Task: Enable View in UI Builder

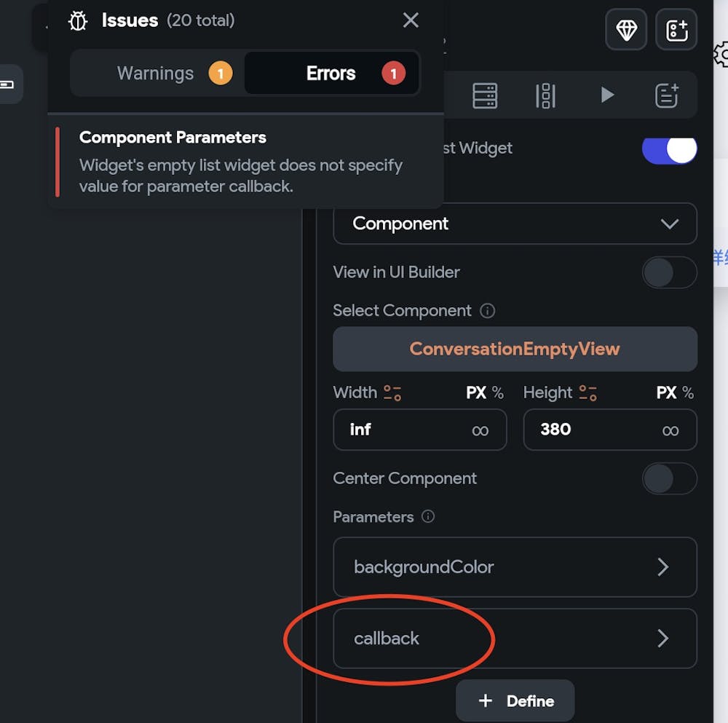Action: (669, 272)
